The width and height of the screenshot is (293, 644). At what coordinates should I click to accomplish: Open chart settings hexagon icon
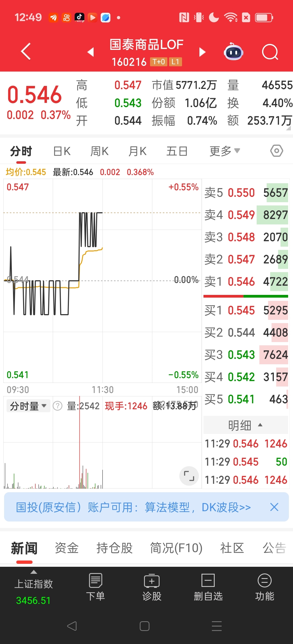pyautogui.click(x=277, y=151)
